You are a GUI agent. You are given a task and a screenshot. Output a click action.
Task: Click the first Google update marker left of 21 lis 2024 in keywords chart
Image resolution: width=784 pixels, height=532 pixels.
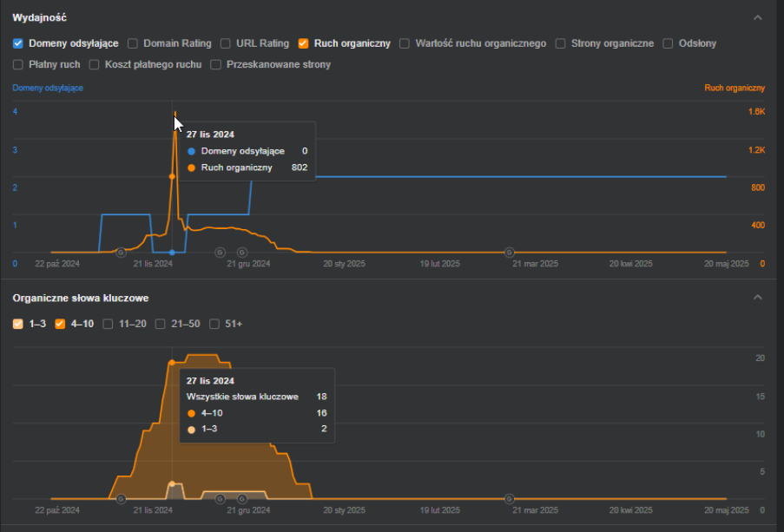coord(121,499)
